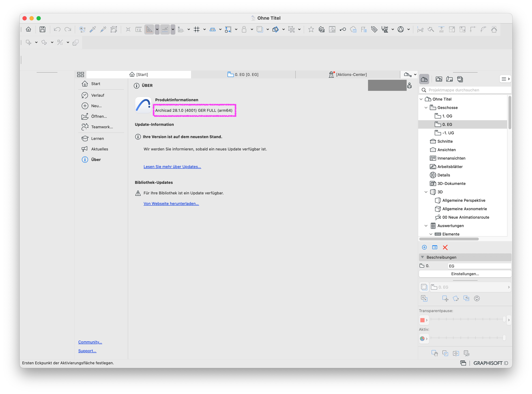Viewport: 532px width, 394px height.
Task: Open the Support... link
Action: click(87, 351)
